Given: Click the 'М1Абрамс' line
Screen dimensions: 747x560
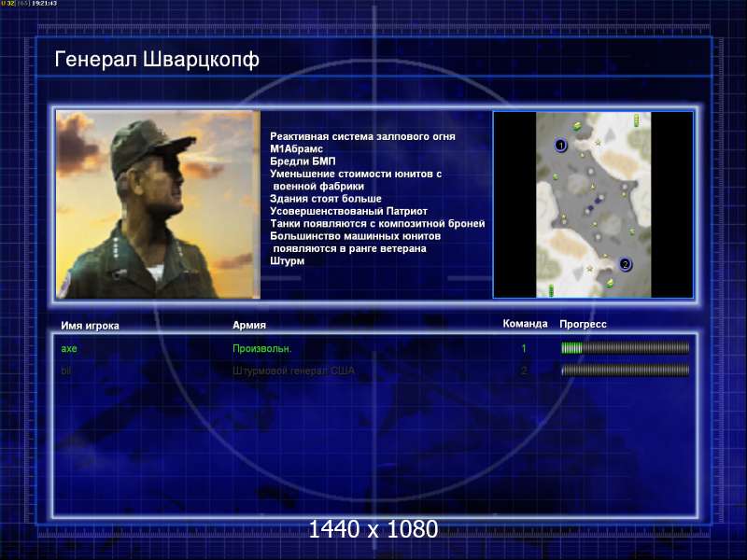Looking at the screenshot, I should pos(296,149).
